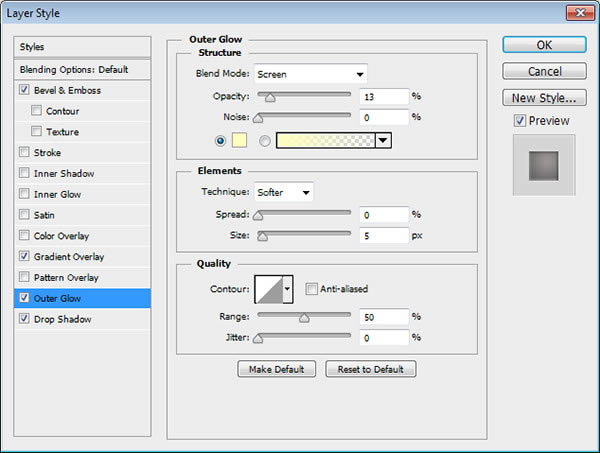Open the gradient picker dropdown arrow

click(x=383, y=140)
